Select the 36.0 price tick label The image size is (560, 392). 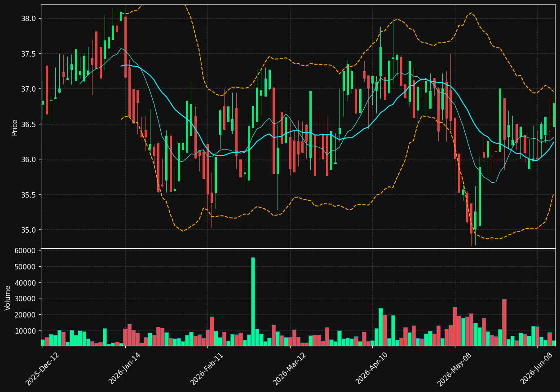(x=29, y=160)
